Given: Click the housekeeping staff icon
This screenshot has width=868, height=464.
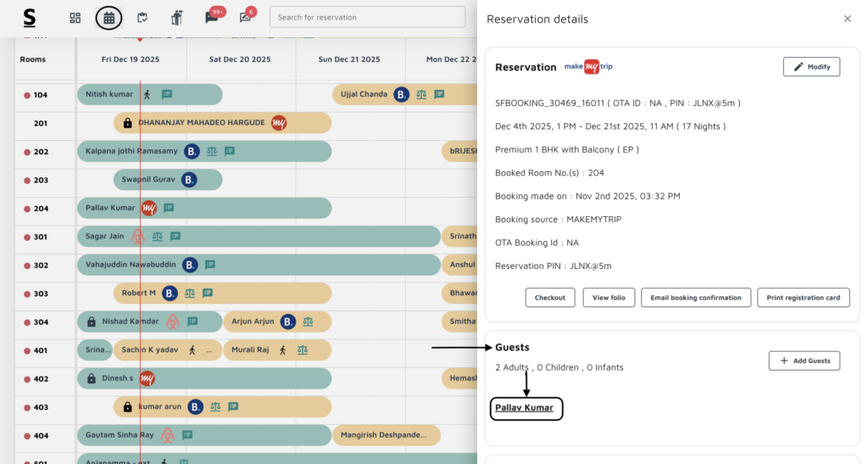Looking at the screenshot, I should coord(176,18).
